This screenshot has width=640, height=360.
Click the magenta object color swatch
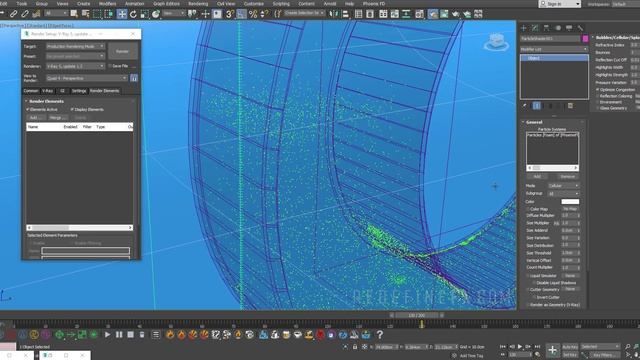pos(585,38)
